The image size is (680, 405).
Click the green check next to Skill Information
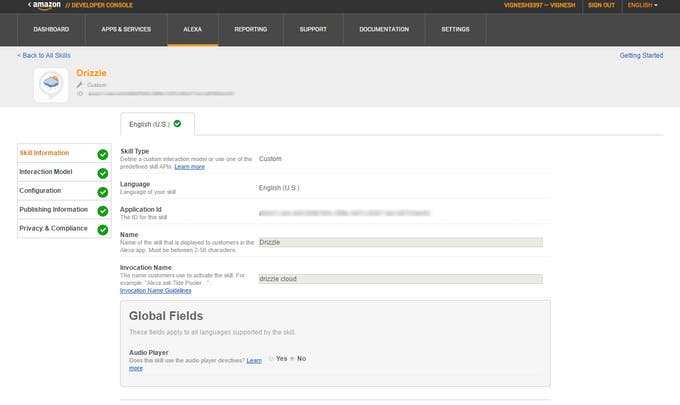point(103,154)
